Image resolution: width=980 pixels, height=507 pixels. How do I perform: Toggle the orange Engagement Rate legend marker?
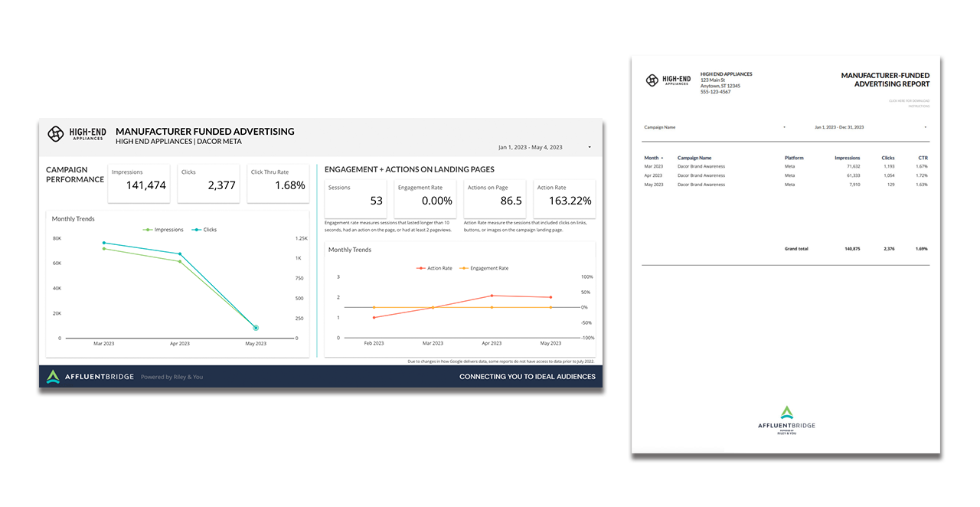click(465, 268)
